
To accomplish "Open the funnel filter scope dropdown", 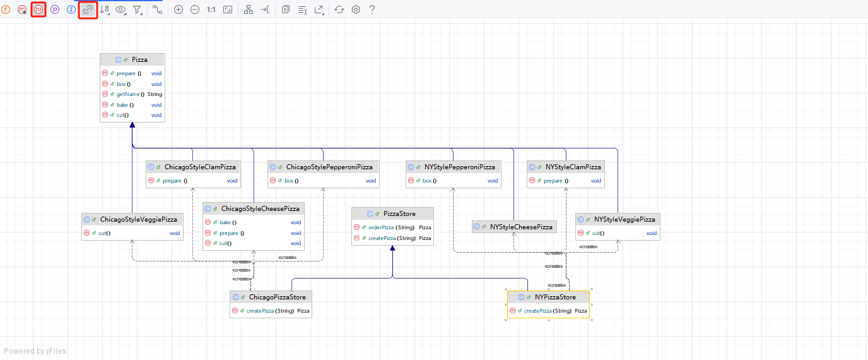I will click(x=137, y=10).
